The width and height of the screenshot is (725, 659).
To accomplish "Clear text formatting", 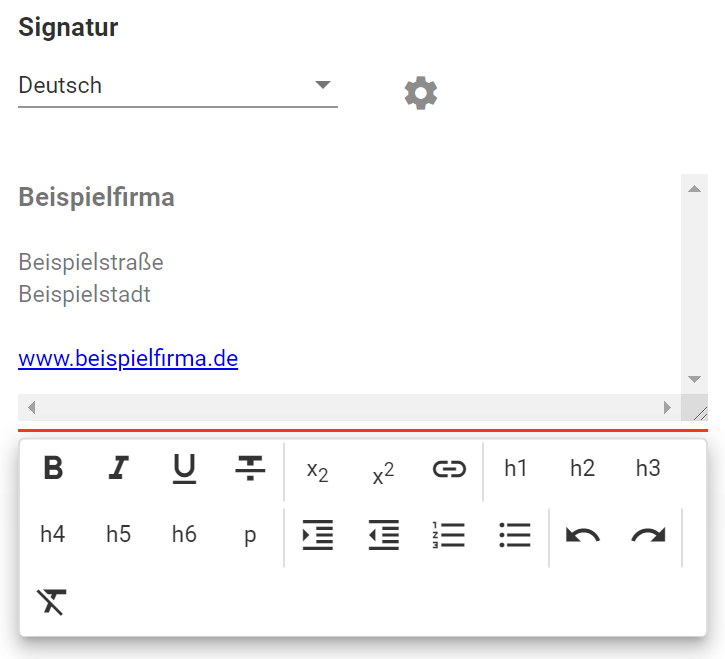I will tap(52, 602).
